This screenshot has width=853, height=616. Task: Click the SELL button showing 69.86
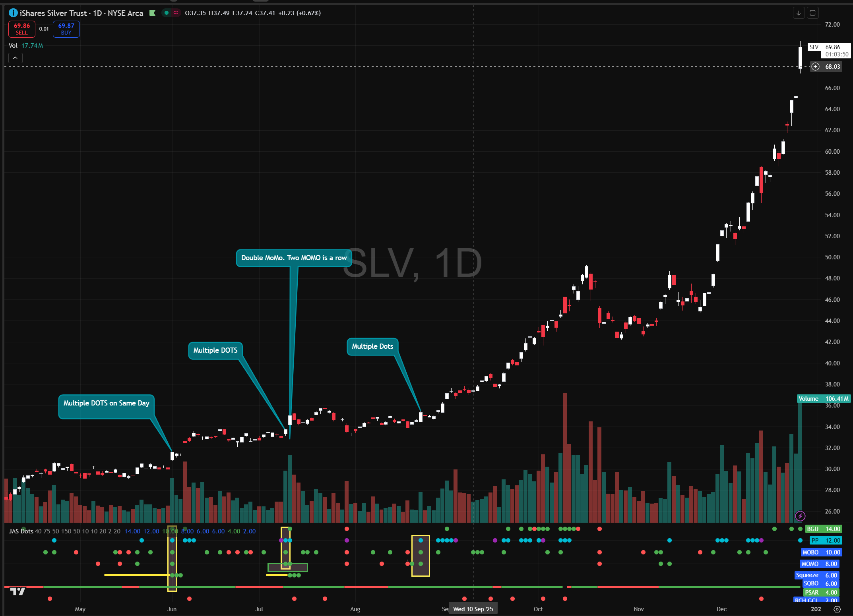(22, 29)
